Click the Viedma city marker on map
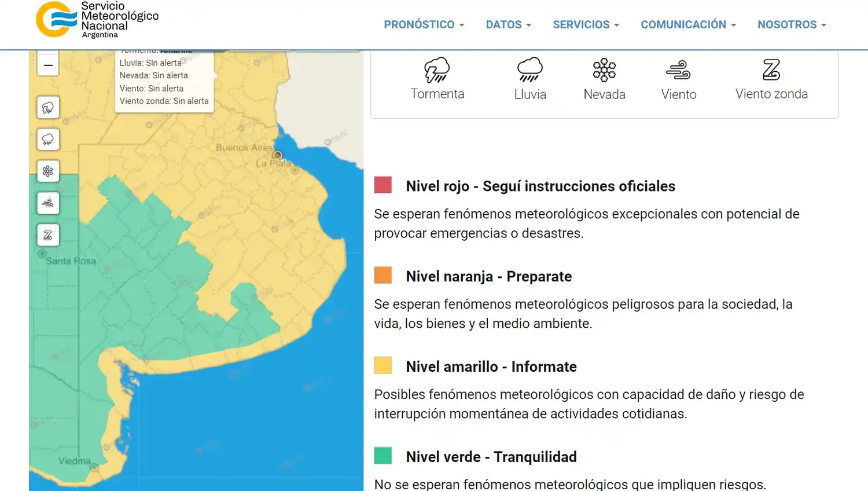Screen dimensions: 868x491 pyautogui.click(x=94, y=467)
